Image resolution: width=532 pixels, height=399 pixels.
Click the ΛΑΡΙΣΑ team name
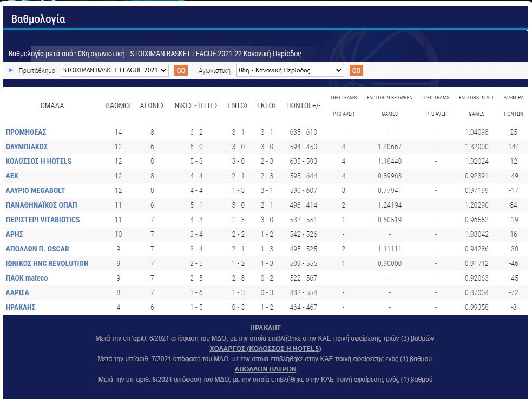17,292
